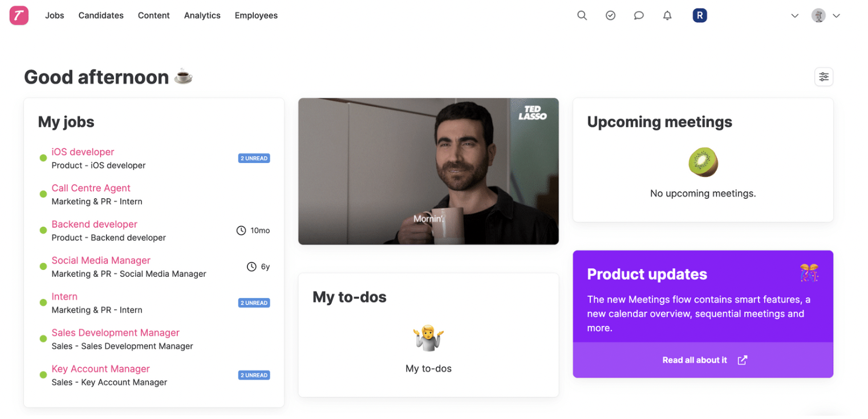Expand the company switcher chevron
Image resolution: width=868 pixels, height=419 pixels.
pos(794,16)
